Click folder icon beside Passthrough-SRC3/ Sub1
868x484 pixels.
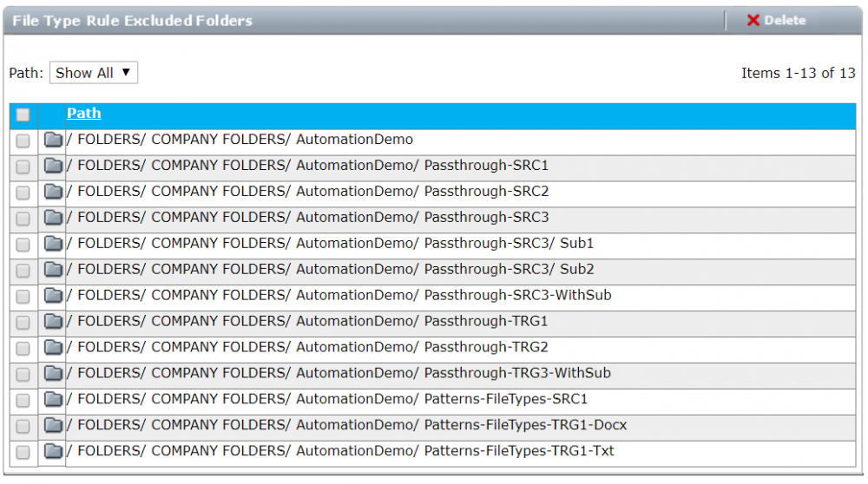tap(54, 244)
